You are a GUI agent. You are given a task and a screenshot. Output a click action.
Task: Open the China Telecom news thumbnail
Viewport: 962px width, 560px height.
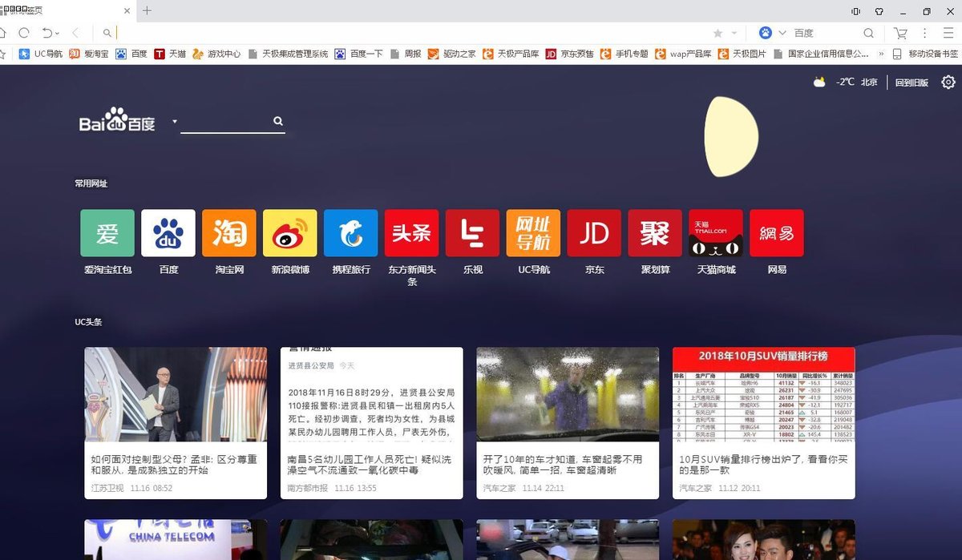point(176,539)
